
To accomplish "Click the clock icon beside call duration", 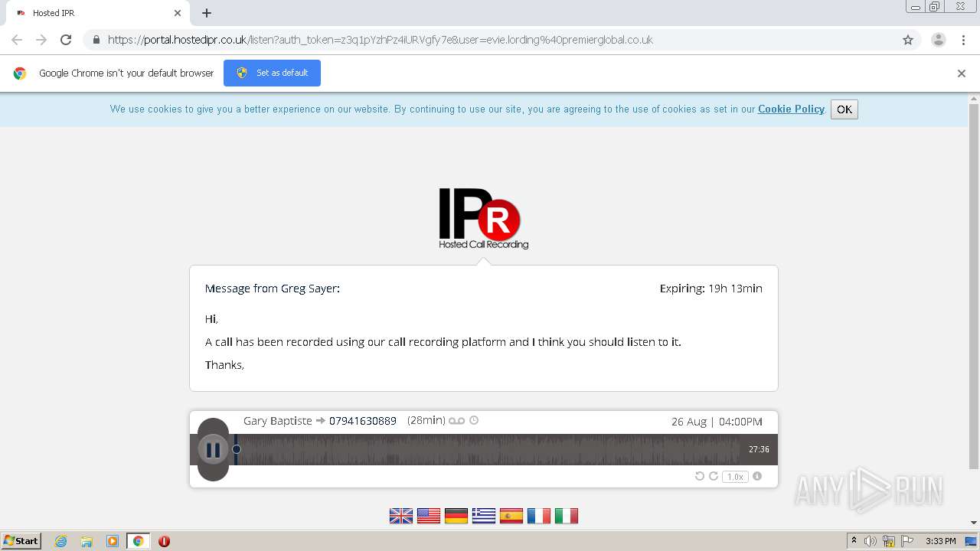I will coord(474,420).
